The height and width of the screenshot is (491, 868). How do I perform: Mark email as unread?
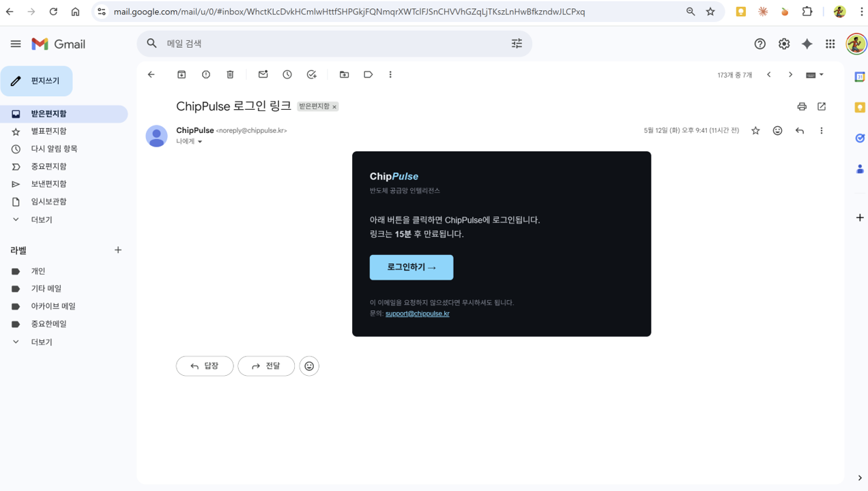tap(263, 74)
